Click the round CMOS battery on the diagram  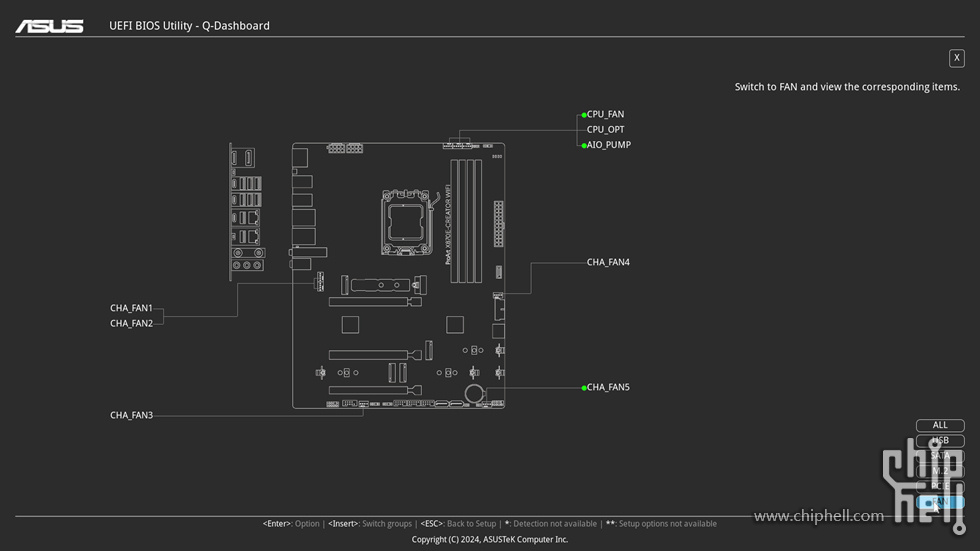click(474, 394)
